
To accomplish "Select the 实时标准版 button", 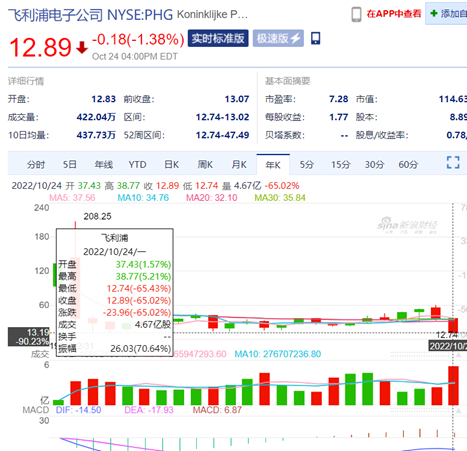I will [218, 38].
